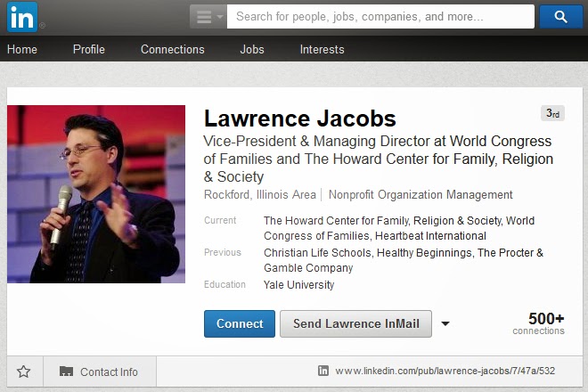This screenshot has height=392, width=588.
Task: Click in the people and jobs search field
Action: pos(380,16)
